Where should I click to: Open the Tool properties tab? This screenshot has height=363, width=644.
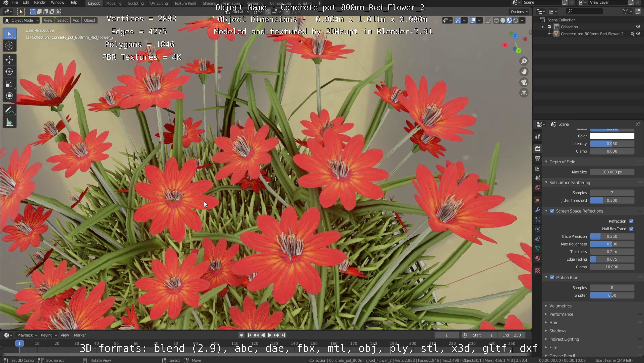pyautogui.click(x=538, y=136)
